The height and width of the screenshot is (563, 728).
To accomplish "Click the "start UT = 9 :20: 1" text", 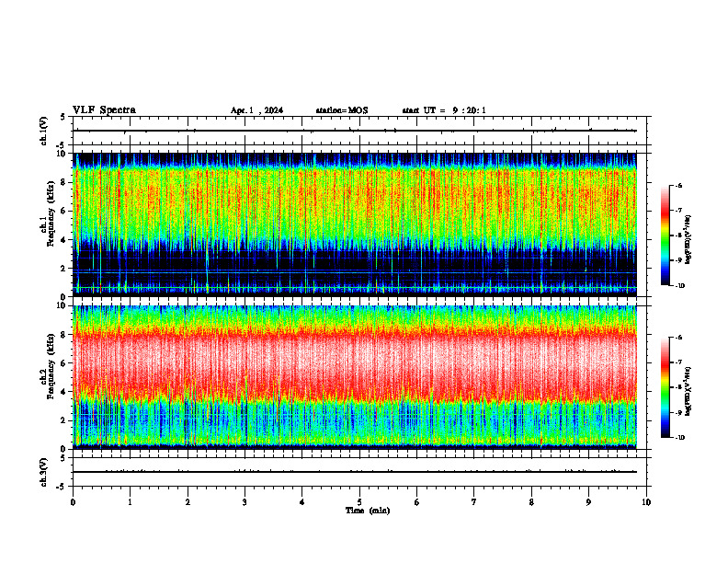I will coord(444,110).
